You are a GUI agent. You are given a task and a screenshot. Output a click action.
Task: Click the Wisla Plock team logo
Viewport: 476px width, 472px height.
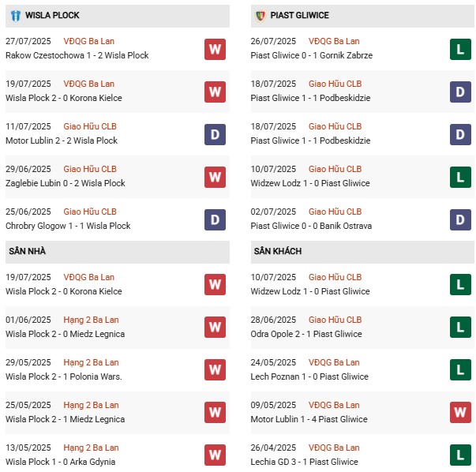click(15, 16)
